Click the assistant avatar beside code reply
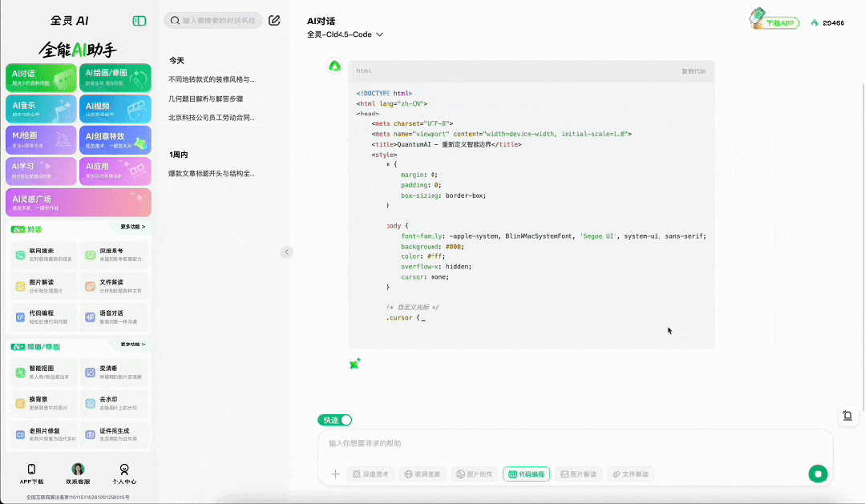The height and width of the screenshot is (504, 865). [335, 67]
